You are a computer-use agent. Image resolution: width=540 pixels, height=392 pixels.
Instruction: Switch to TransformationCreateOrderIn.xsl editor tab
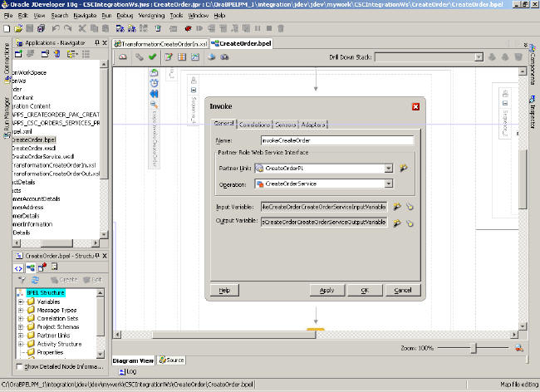pos(161,44)
